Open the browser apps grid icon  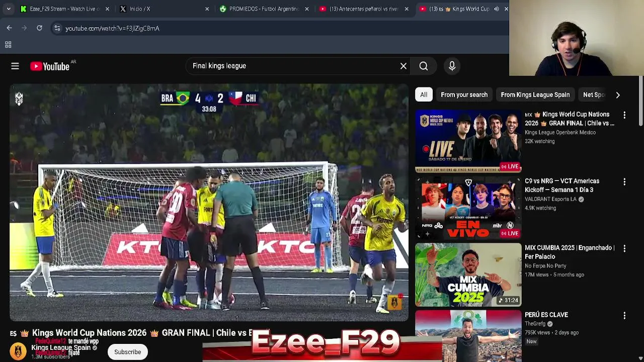[8, 45]
